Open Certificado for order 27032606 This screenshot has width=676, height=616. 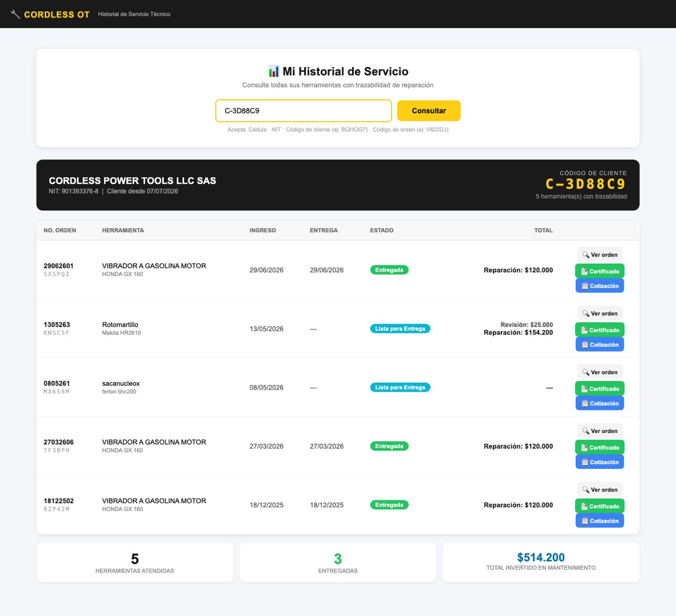[599, 447]
